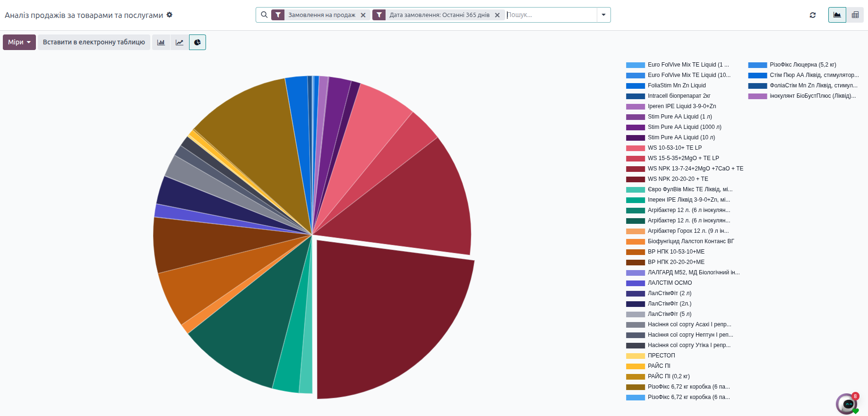Toggle 'WS NPK 20-20-20 + TE' legend item
The height and width of the screenshot is (416, 868).
[678, 179]
